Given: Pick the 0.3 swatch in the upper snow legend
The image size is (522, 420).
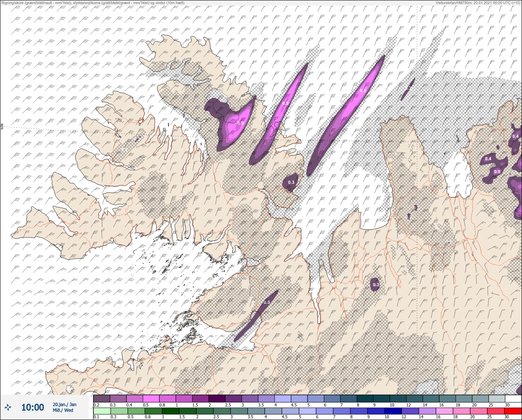Looking at the screenshot, I should (x=118, y=398).
